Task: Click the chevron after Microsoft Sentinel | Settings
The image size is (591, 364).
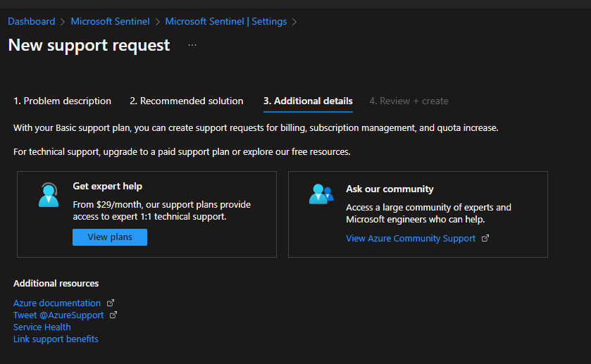Action: pos(294,22)
